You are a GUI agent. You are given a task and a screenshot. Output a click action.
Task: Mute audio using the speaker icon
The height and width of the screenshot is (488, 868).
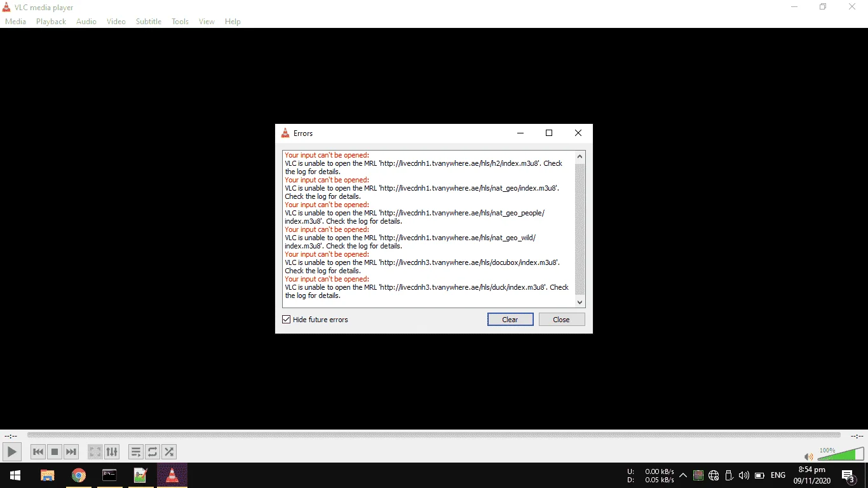pos(808,456)
